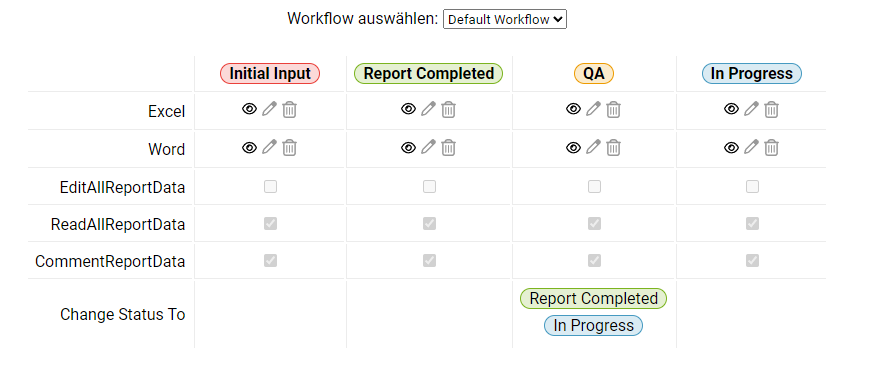Screen dimensions: 880x386
Task: Click the In Progress column header badge
Action: tap(752, 73)
